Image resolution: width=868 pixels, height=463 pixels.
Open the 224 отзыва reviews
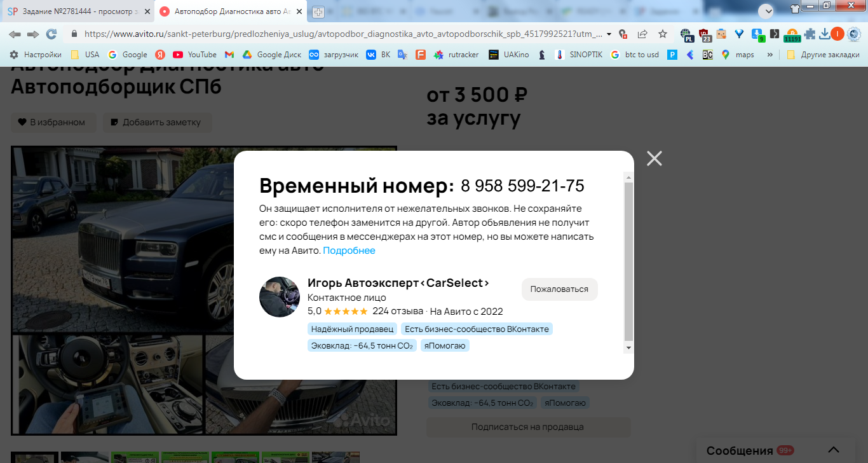coord(398,311)
